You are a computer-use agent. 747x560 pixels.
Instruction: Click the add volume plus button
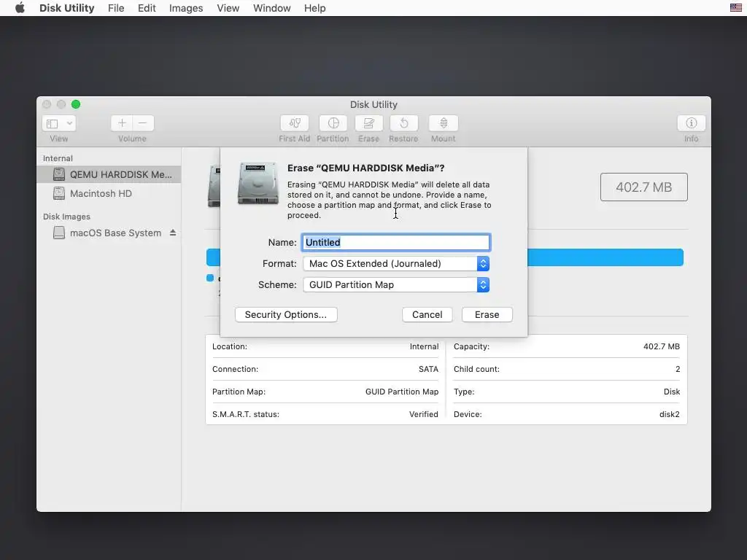(x=122, y=123)
